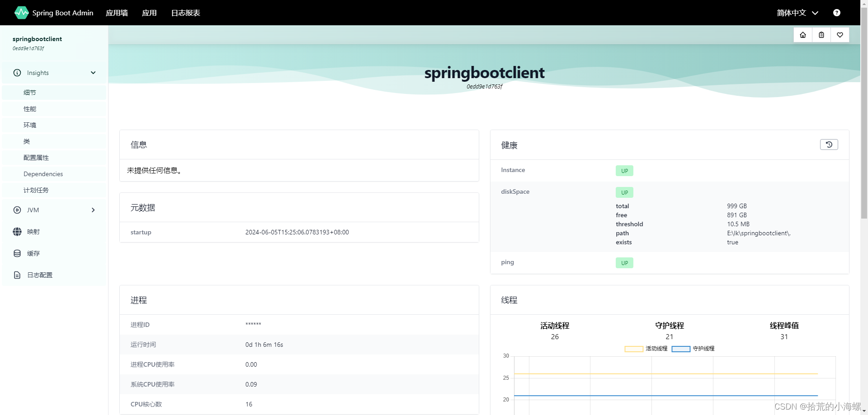
Task: Collapse the Insights section chevron
Action: [x=93, y=73]
